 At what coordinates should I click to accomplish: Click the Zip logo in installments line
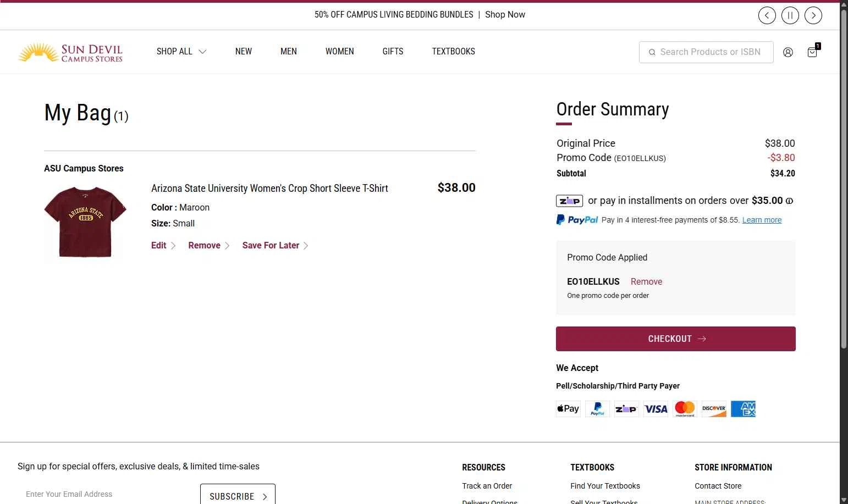[569, 201]
